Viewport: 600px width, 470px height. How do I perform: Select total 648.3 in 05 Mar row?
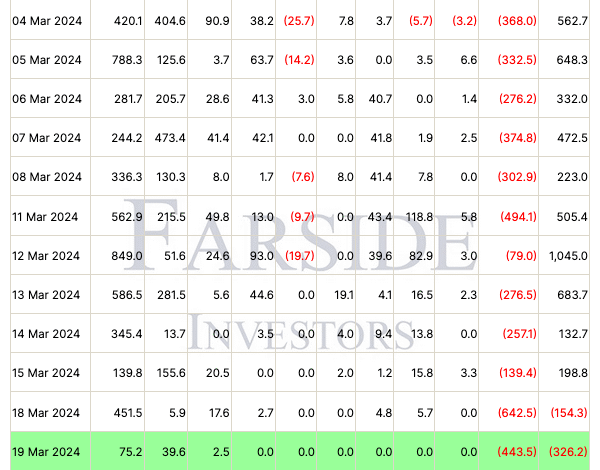tap(572, 60)
